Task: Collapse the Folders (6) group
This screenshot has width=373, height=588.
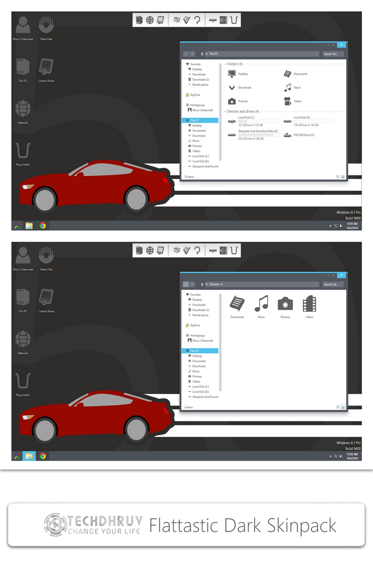Action: tap(225, 64)
